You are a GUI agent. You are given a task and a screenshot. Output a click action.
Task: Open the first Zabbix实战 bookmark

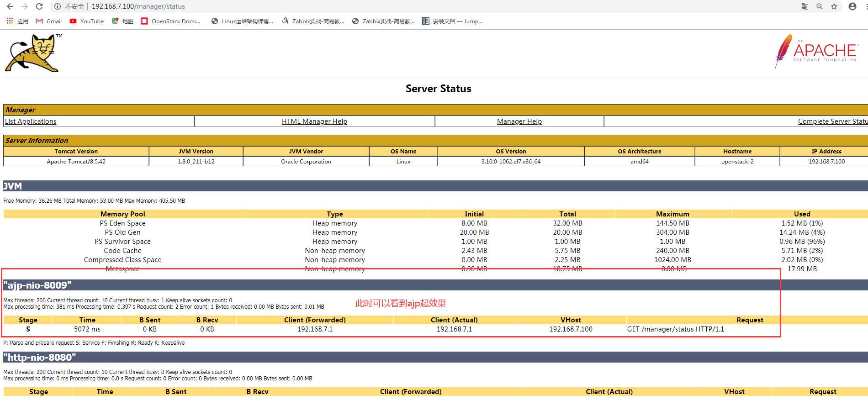pos(313,21)
